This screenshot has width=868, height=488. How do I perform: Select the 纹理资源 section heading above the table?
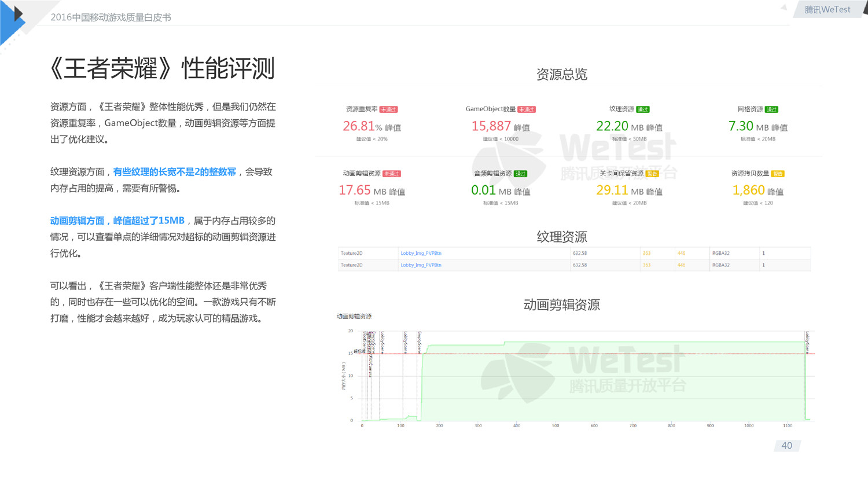pos(561,237)
